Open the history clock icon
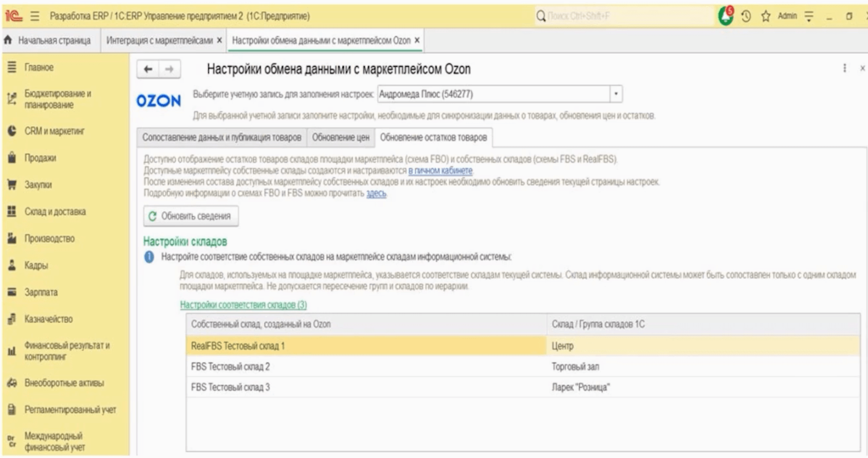Viewport: 868px width, 458px height. coord(746,16)
